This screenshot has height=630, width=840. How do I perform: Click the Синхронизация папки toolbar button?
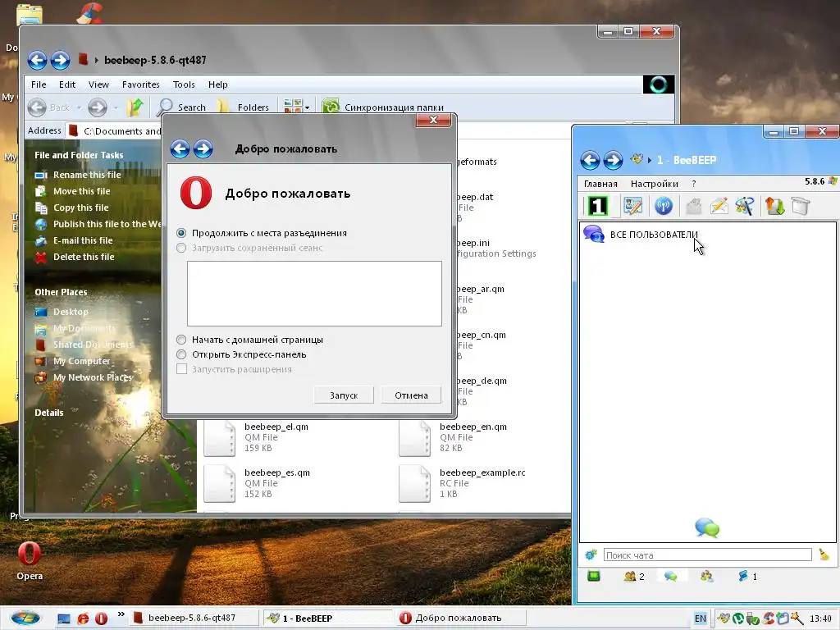pos(384,107)
